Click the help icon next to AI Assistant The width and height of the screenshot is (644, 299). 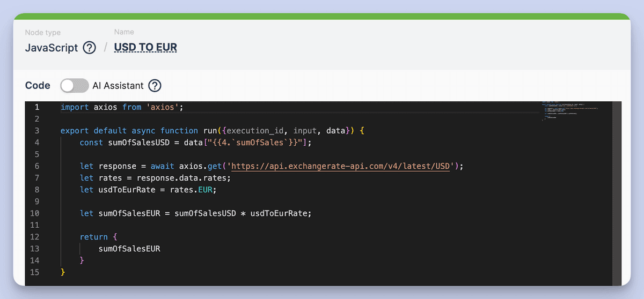(155, 86)
